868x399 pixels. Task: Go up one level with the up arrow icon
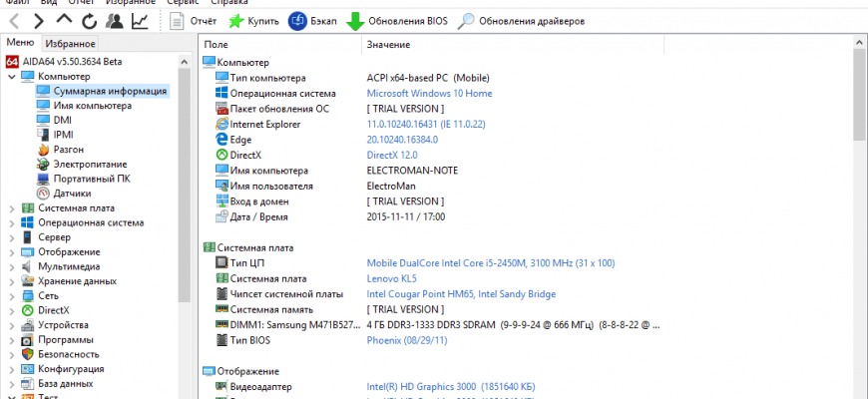coord(64,21)
